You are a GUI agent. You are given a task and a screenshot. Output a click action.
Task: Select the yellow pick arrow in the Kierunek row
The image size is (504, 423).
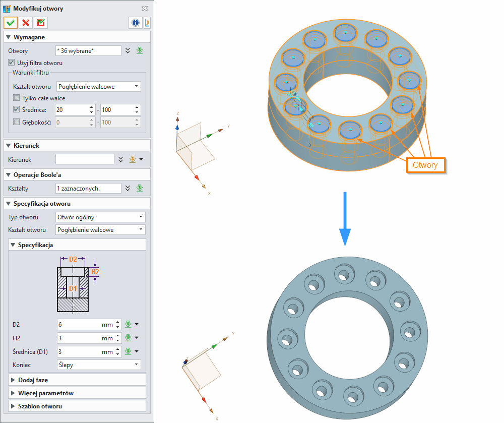[133, 159]
